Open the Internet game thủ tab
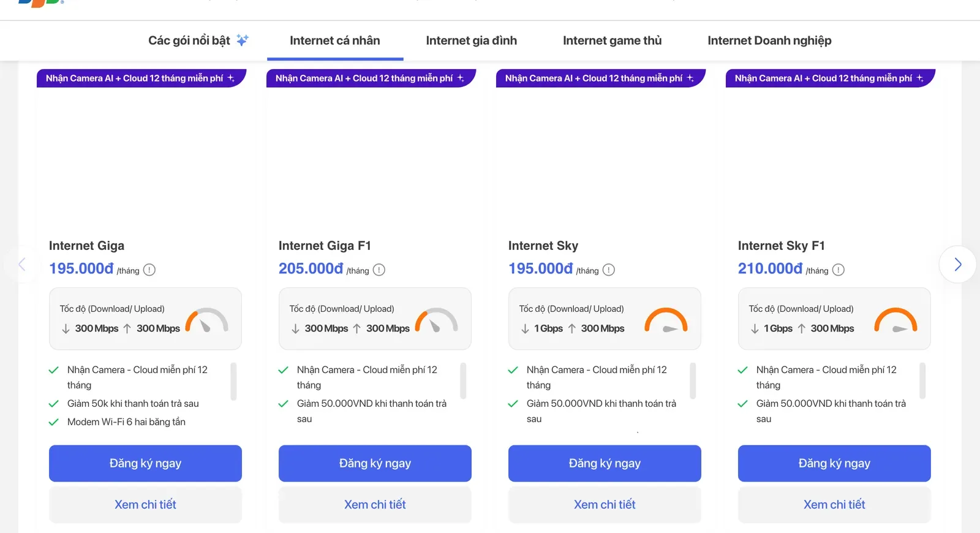Image resolution: width=980 pixels, height=533 pixels. pos(612,40)
